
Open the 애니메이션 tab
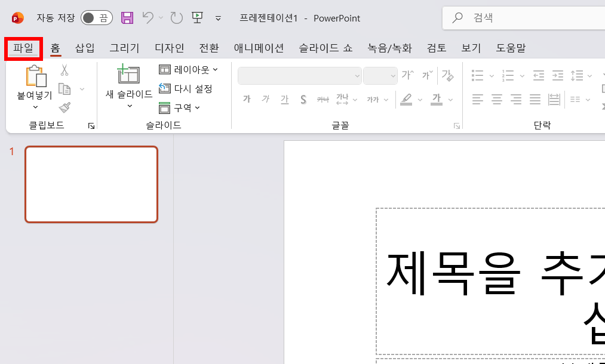pos(259,48)
